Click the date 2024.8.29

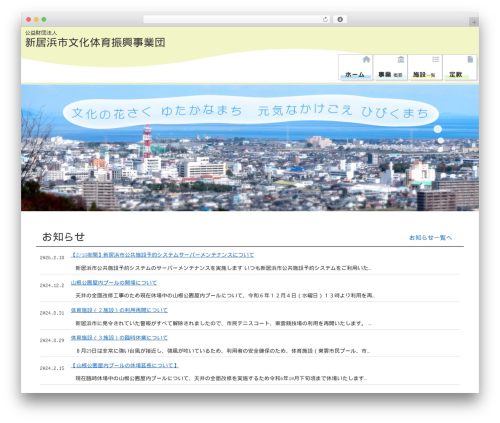click(x=52, y=341)
